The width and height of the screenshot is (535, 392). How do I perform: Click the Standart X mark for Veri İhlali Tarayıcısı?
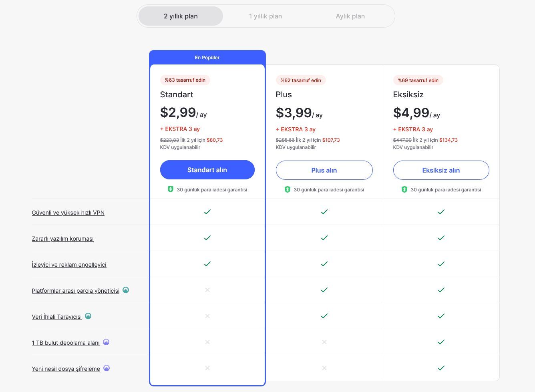tap(207, 316)
